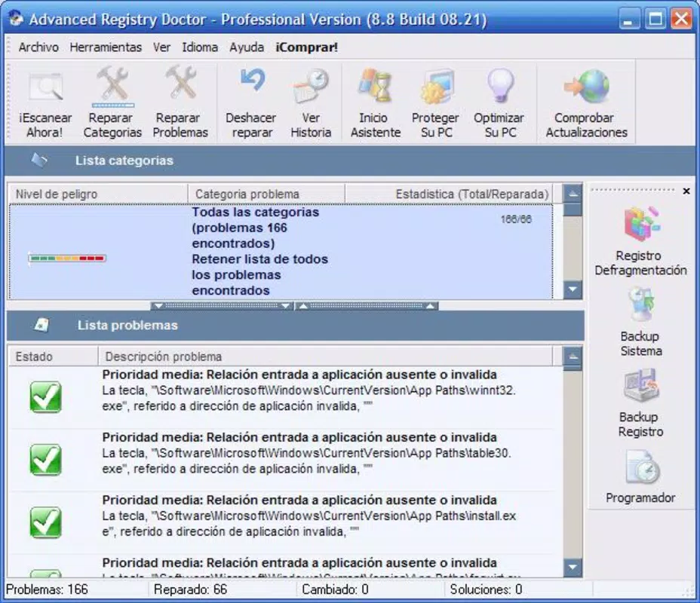Click the Lista categorias header icon
This screenshot has height=603, width=700.
coord(39,160)
